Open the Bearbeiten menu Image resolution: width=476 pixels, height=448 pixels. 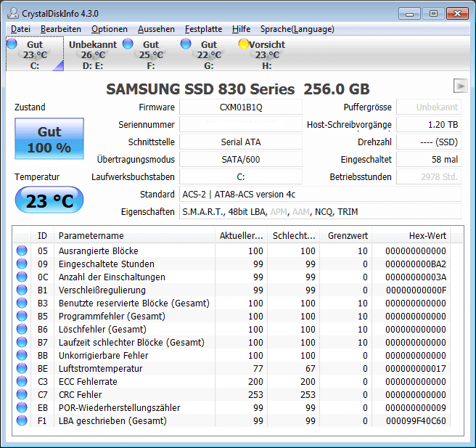(61, 29)
